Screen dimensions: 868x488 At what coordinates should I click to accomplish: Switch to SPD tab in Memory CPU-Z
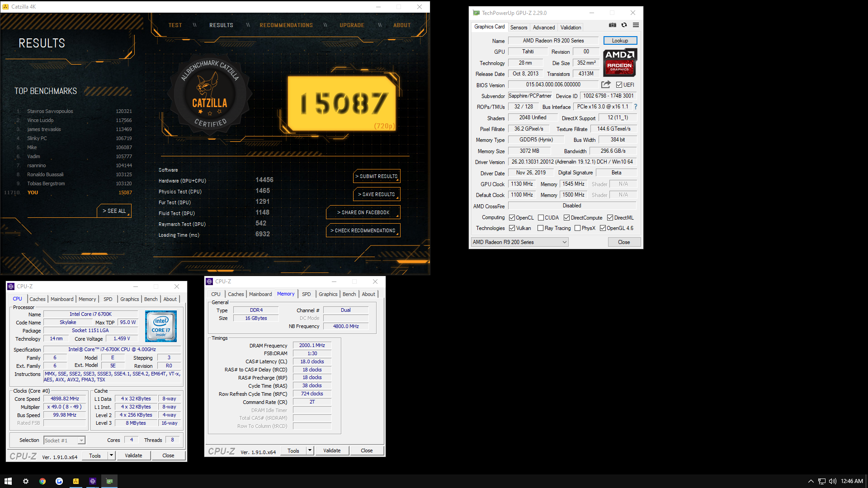pyautogui.click(x=306, y=294)
